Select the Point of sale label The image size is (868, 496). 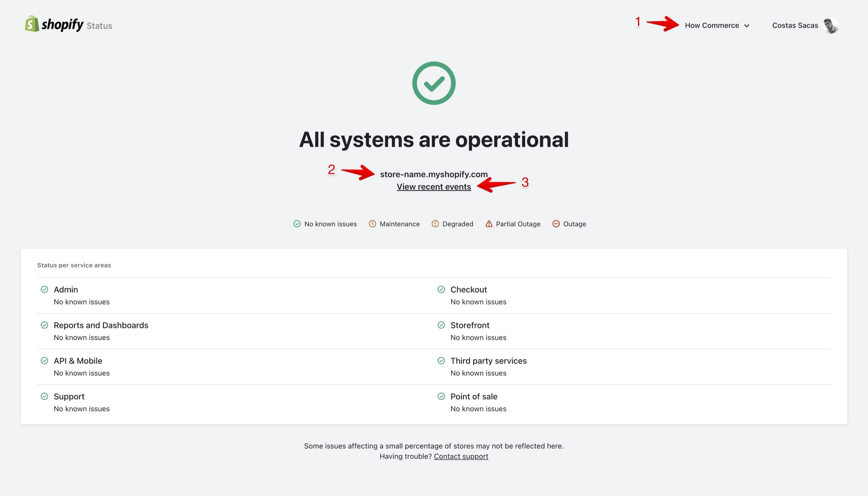[474, 396]
